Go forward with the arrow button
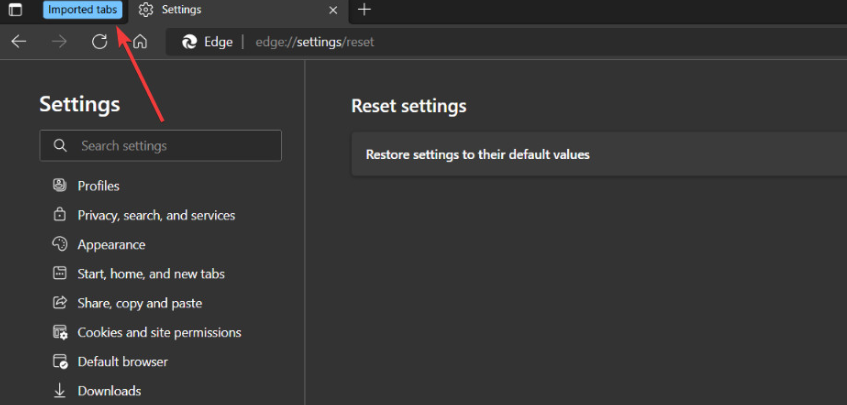This screenshot has height=405, width=847. 59,42
